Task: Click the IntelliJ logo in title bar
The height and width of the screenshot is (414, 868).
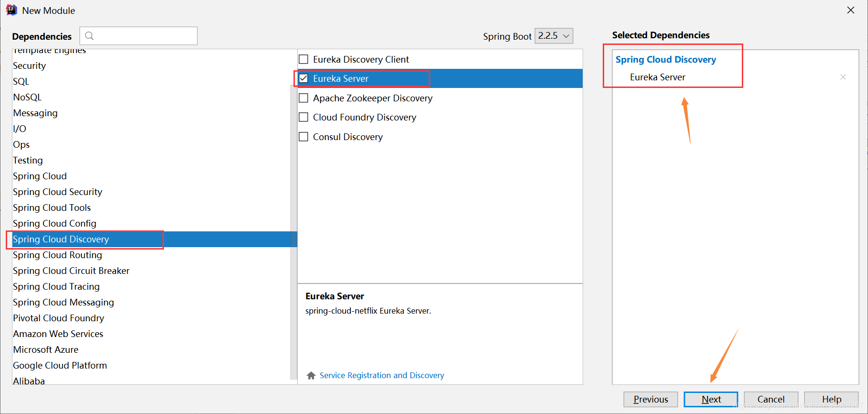Action: tap(11, 10)
